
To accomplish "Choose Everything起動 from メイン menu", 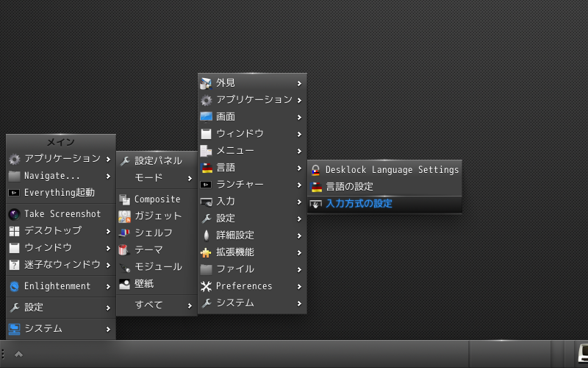I will (x=61, y=193).
